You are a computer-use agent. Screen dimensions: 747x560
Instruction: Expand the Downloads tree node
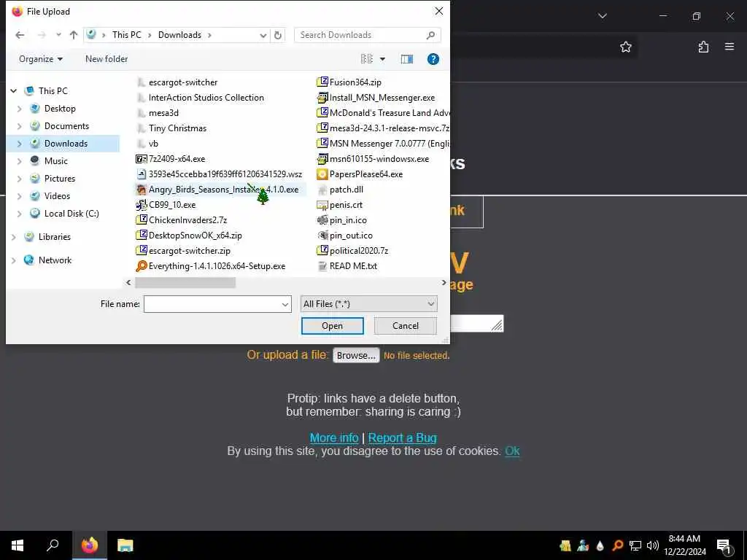pos(20,144)
